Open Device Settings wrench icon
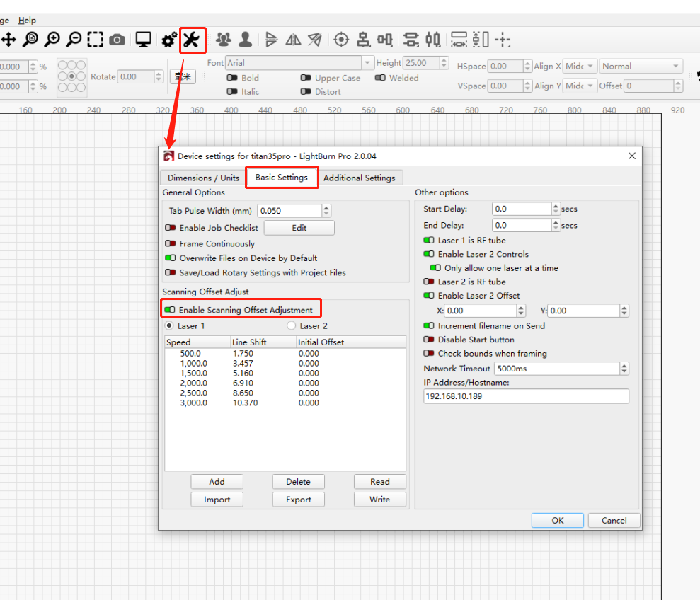Screen dimensions: 700x600 pyautogui.click(x=192, y=40)
